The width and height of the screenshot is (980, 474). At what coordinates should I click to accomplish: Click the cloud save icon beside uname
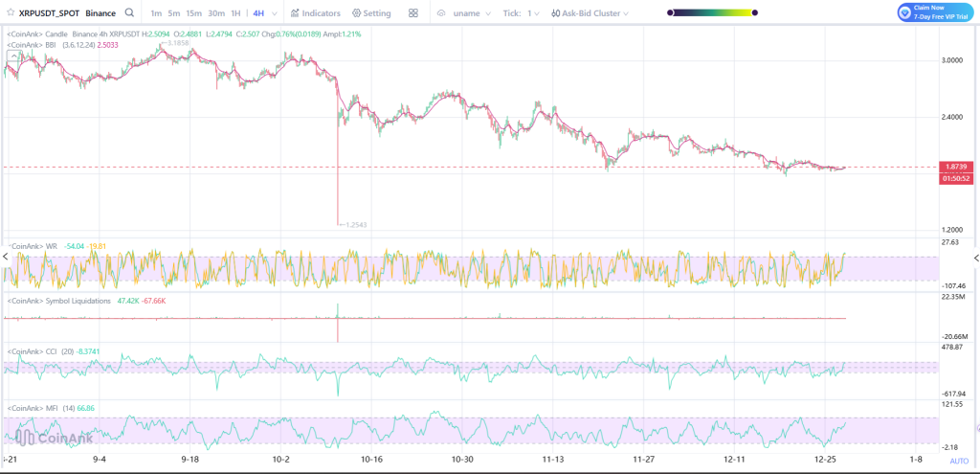[442, 13]
